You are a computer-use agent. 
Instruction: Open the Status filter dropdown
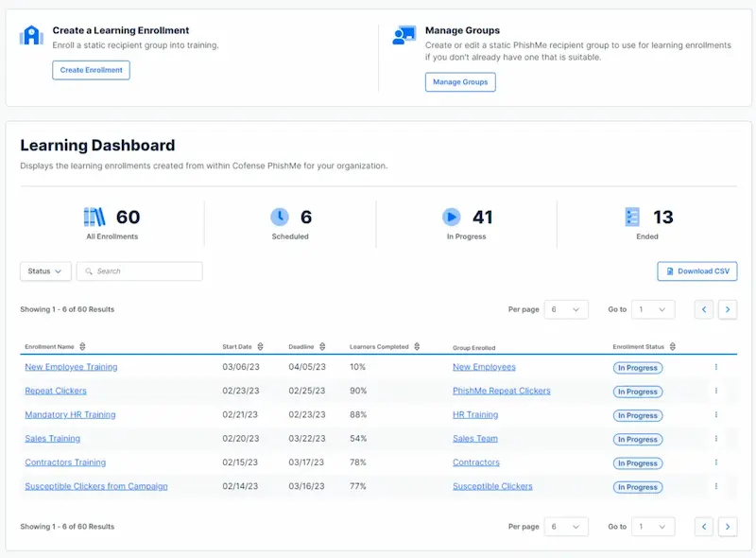pos(45,271)
